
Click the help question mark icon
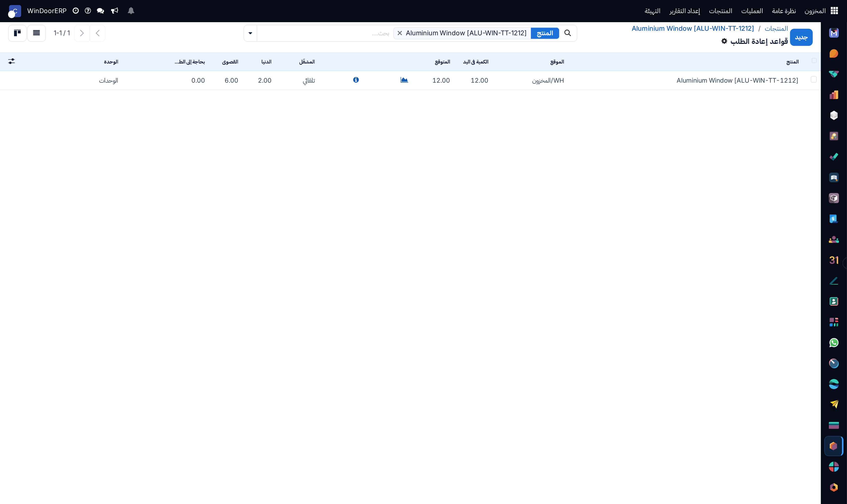coord(88,11)
